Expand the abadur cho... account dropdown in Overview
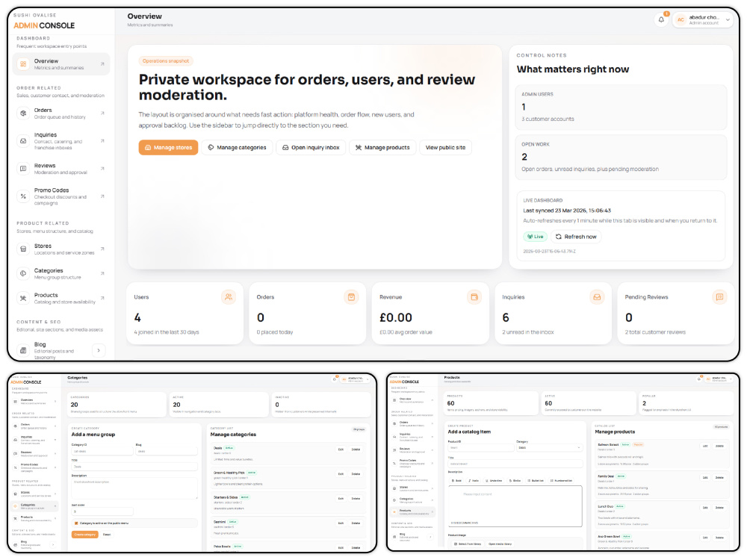This screenshot has height=560, width=747. coord(703,19)
